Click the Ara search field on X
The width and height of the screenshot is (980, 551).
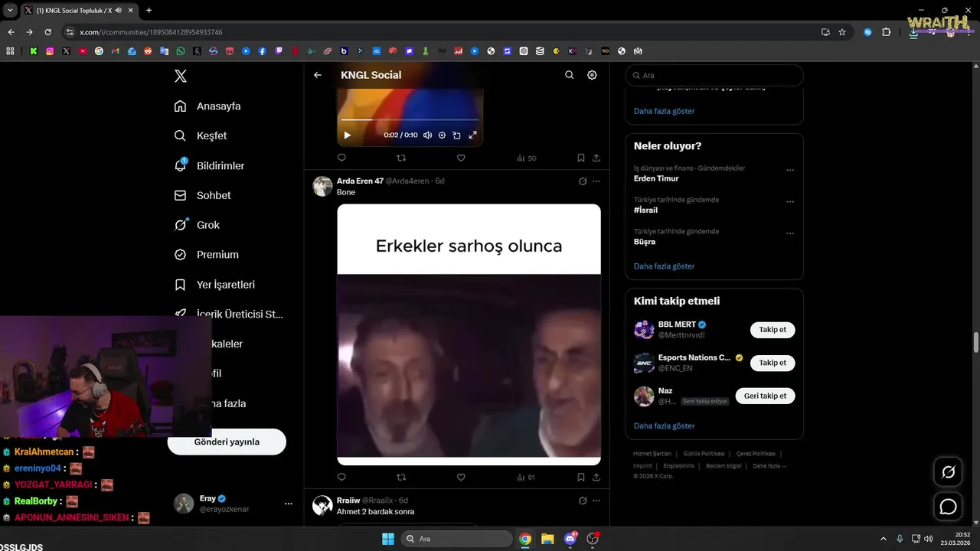click(x=714, y=75)
